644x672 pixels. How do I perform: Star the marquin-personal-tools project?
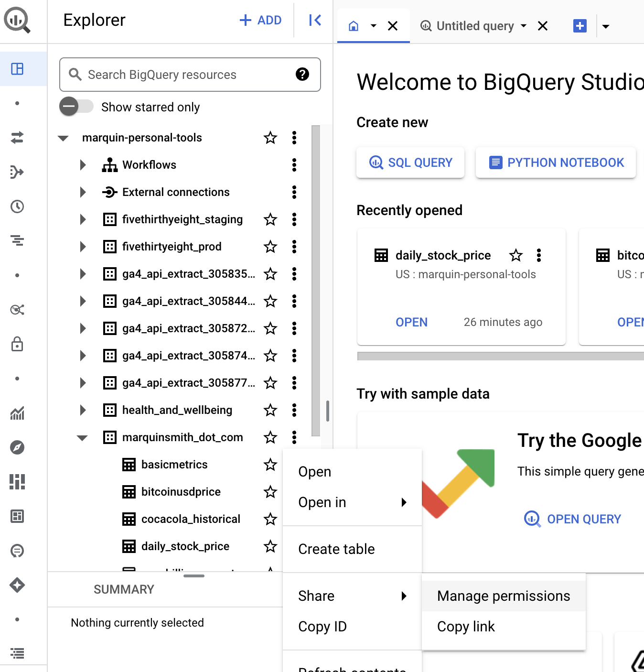pos(270,138)
